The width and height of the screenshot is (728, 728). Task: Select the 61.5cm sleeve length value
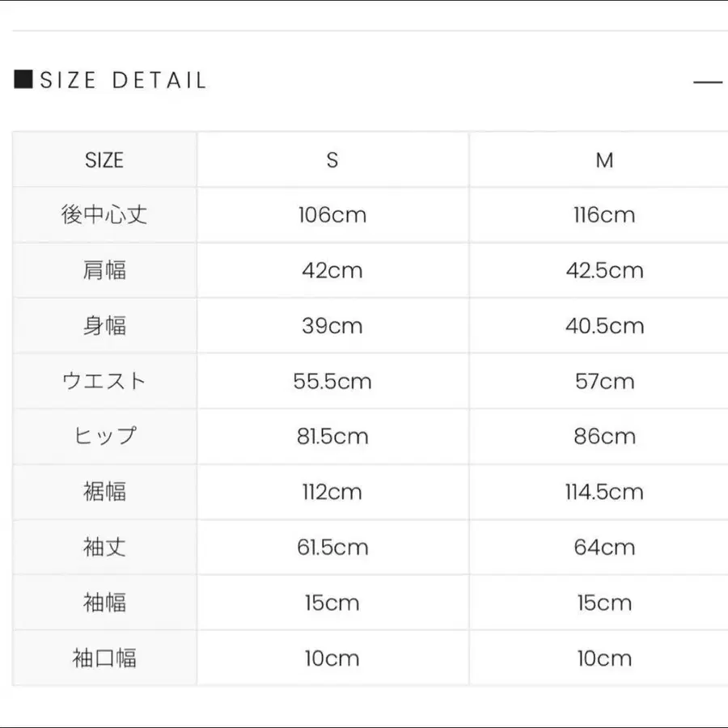332,548
